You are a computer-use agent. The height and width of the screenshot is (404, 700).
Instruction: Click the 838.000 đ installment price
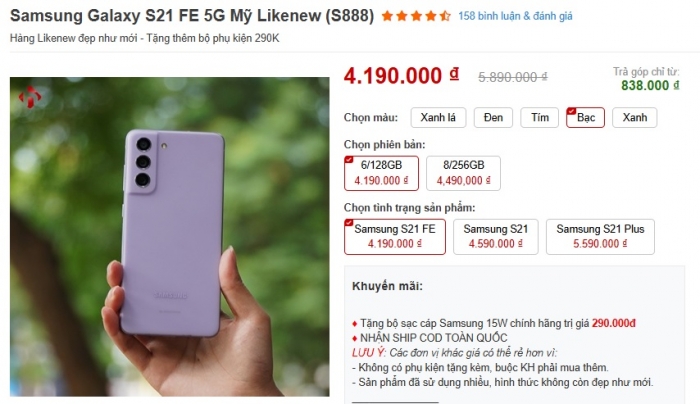[x=644, y=85]
